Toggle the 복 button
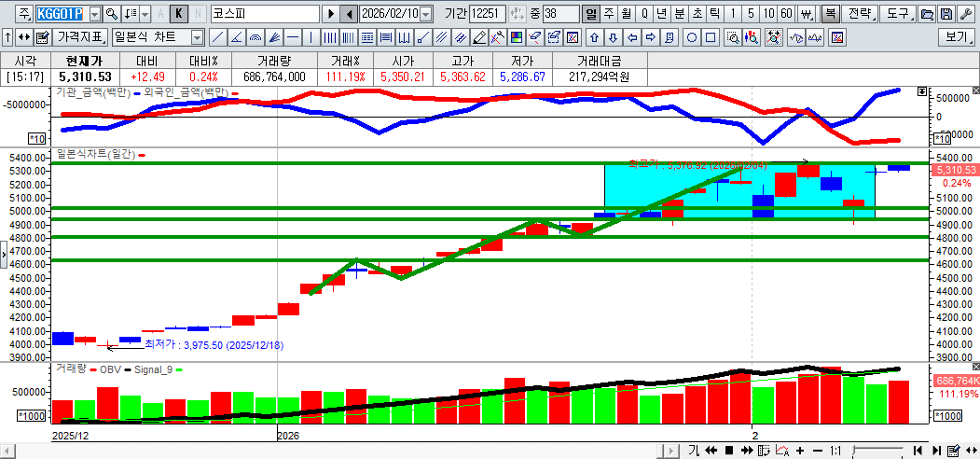980x459 pixels. [830, 14]
